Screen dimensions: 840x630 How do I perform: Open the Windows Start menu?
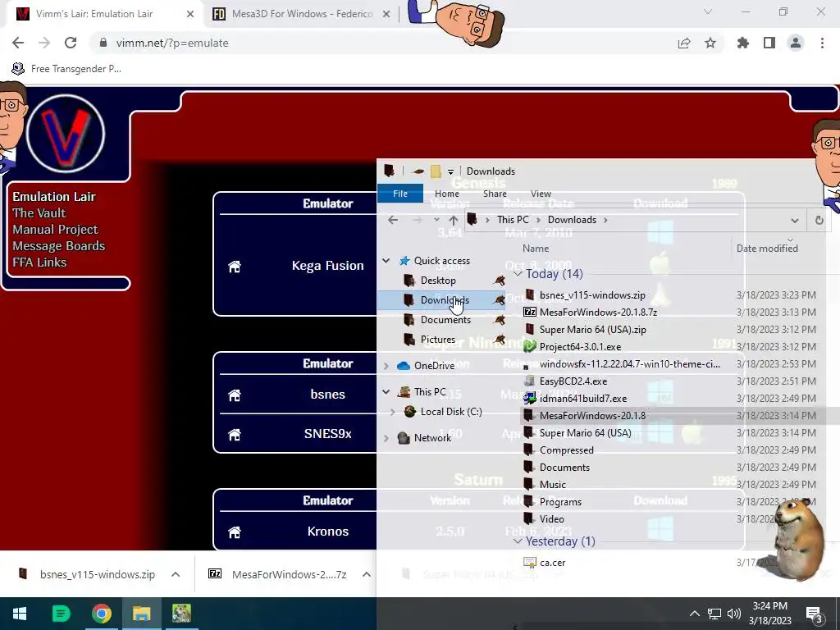coord(20,614)
